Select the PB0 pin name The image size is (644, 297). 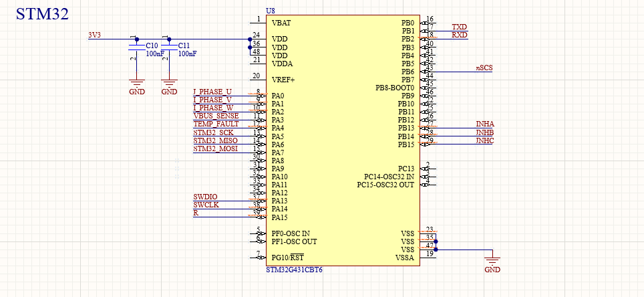pos(408,23)
